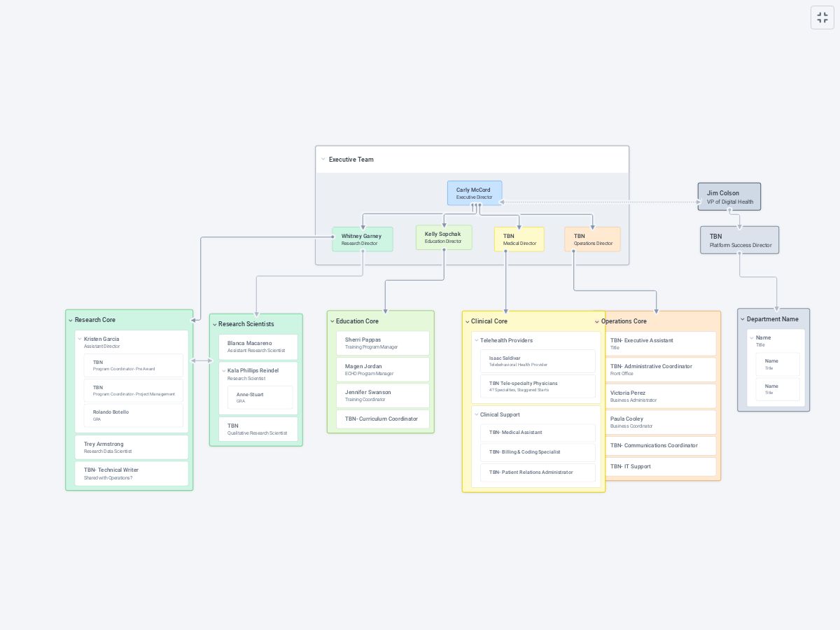
Task: Collapse the Kala Phillips Reindel subgroup
Action: [223, 371]
